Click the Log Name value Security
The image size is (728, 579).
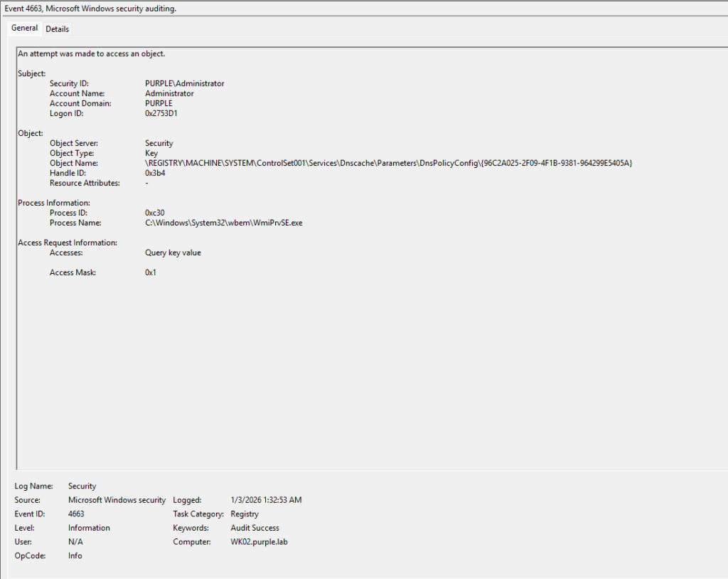pos(82,487)
